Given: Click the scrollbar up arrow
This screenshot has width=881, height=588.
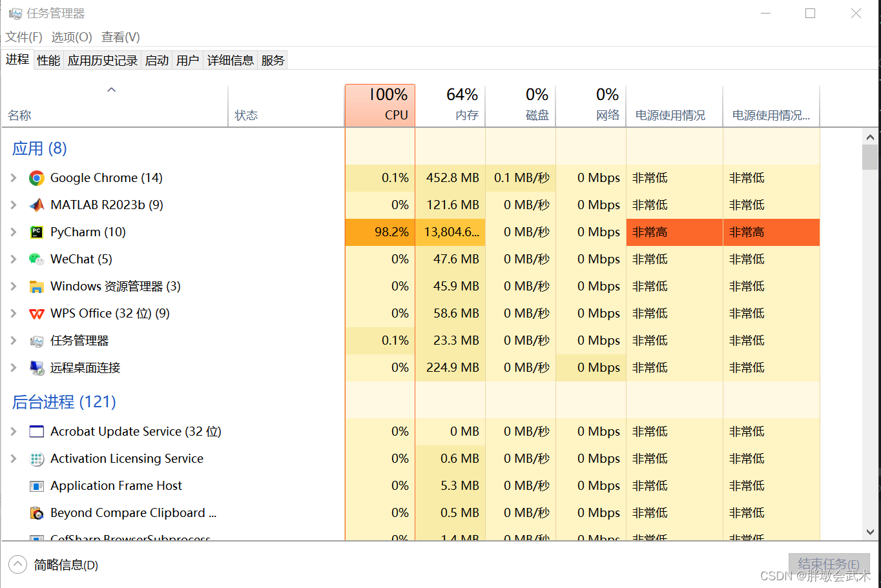Looking at the screenshot, I should coord(870,137).
